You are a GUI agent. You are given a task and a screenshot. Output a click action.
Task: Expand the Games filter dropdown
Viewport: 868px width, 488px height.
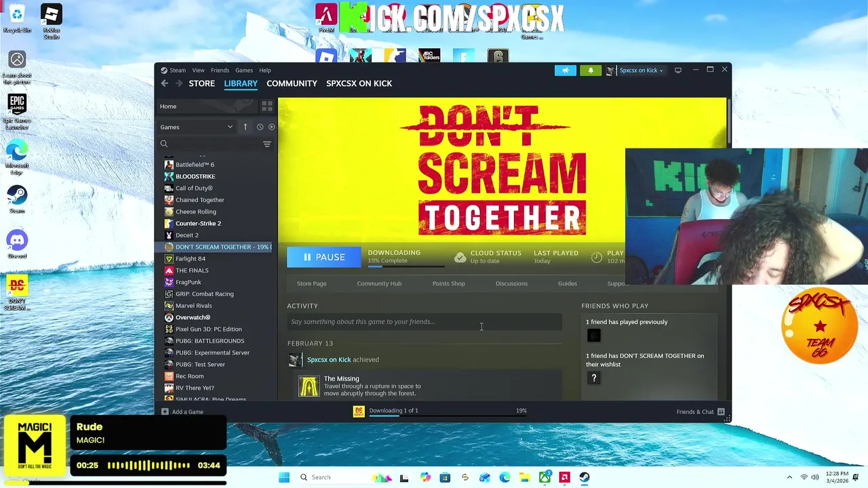197,127
